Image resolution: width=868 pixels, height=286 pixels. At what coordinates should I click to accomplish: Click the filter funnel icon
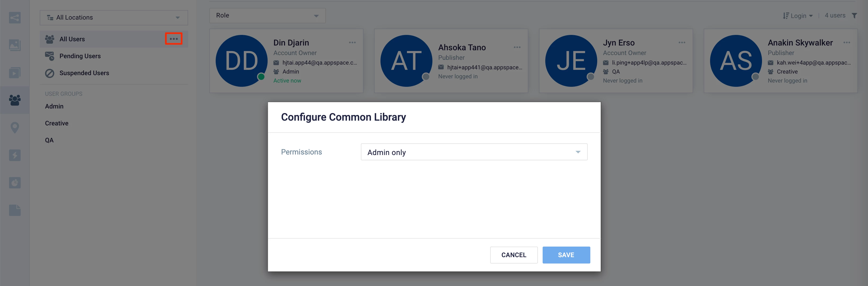pyautogui.click(x=854, y=16)
